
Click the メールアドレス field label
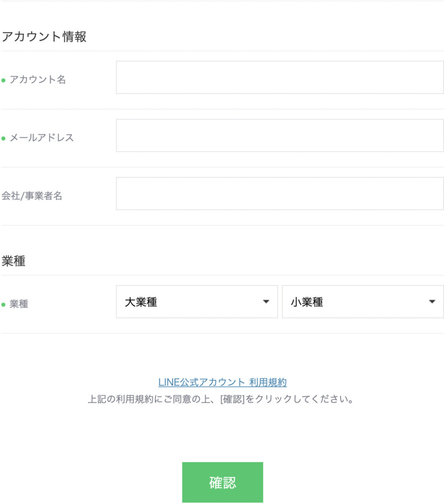(x=42, y=138)
